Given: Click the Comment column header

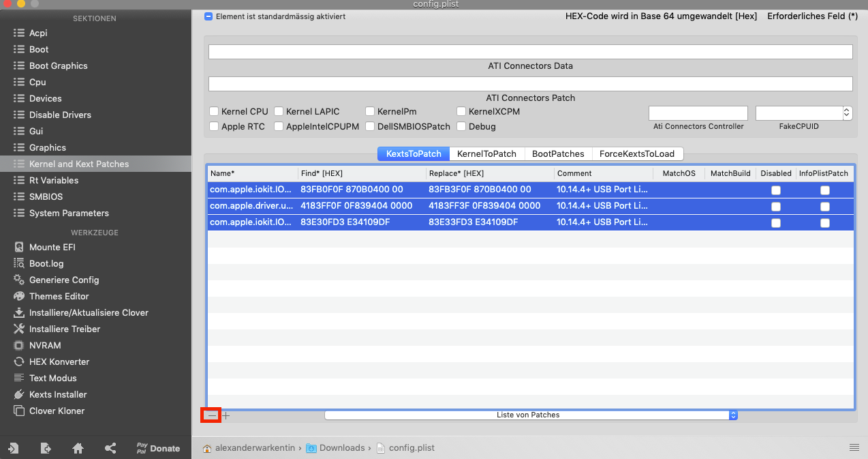Looking at the screenshot, I should [604, 173].
